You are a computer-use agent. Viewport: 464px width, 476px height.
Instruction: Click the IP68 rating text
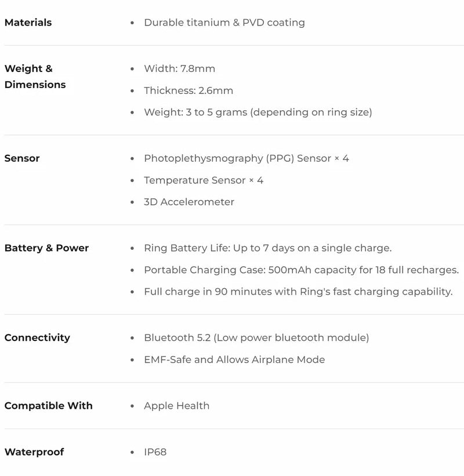pyautogui.click(x=155, y=452)
